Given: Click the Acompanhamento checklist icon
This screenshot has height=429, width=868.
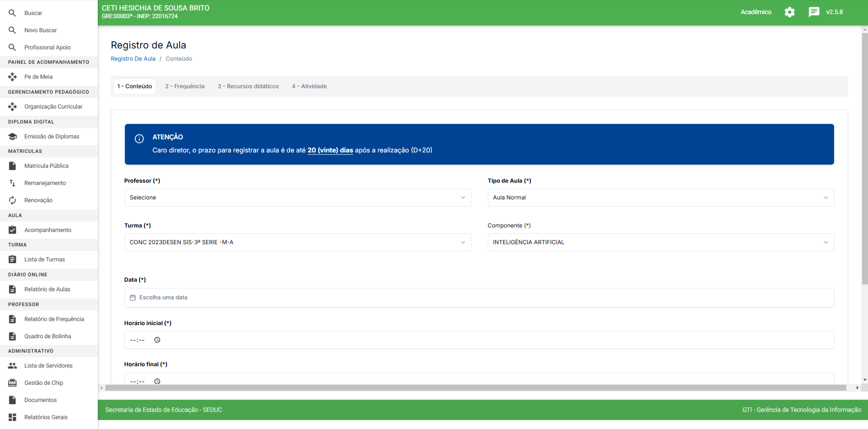Looking at the screenshot, I should [13, 230].
